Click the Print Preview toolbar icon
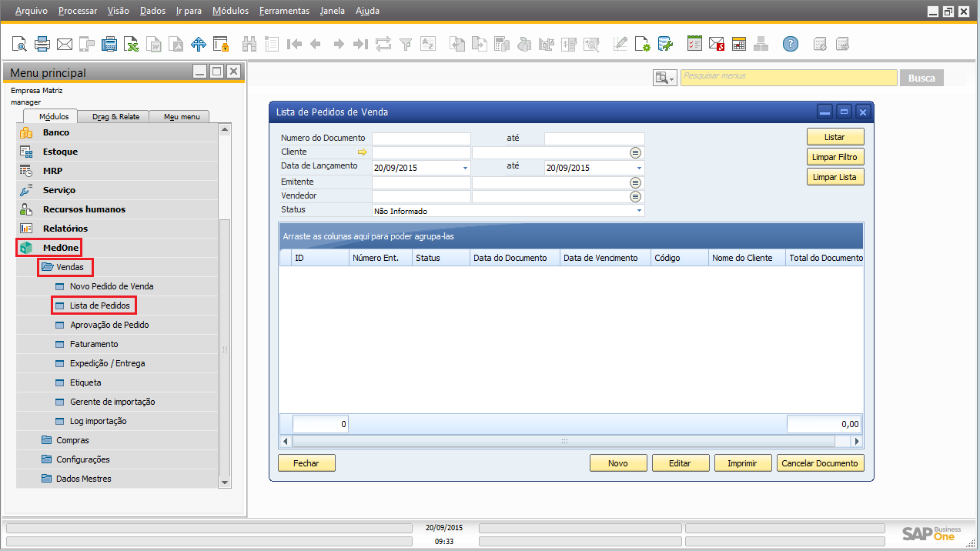The width and height of the screenshot is (980, 551). 19,44
